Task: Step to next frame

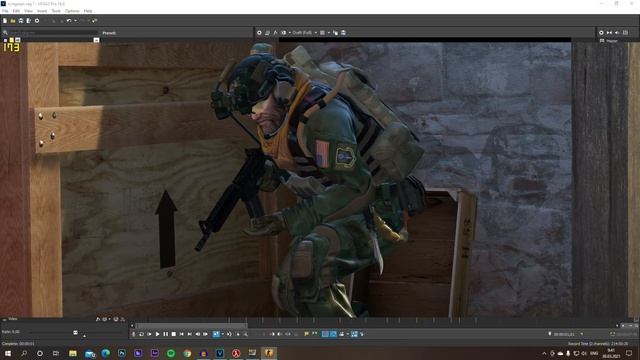Action: [206, 334]
